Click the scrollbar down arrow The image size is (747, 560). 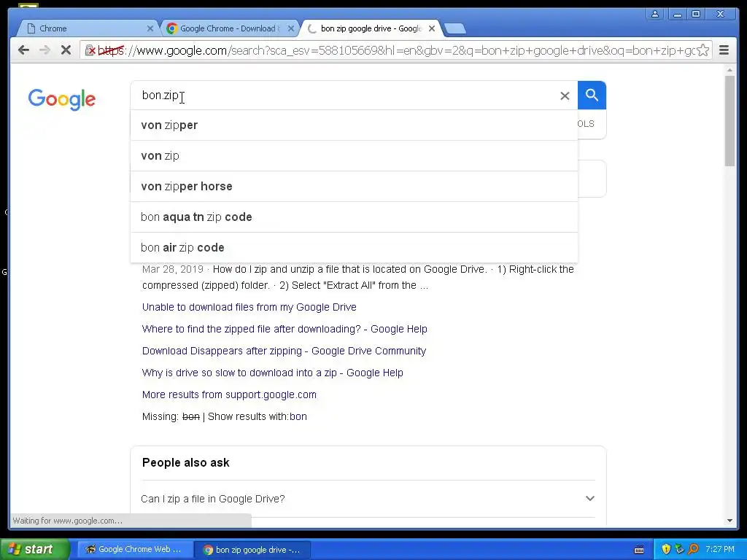click(x=729, y=521)
